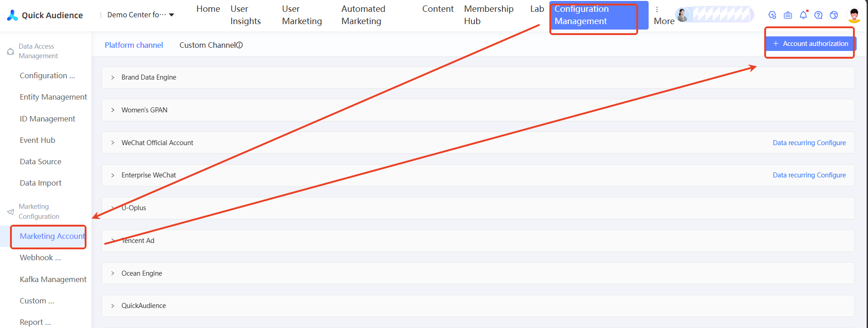Expand the Enterprise WeChat row

(113, 175)
